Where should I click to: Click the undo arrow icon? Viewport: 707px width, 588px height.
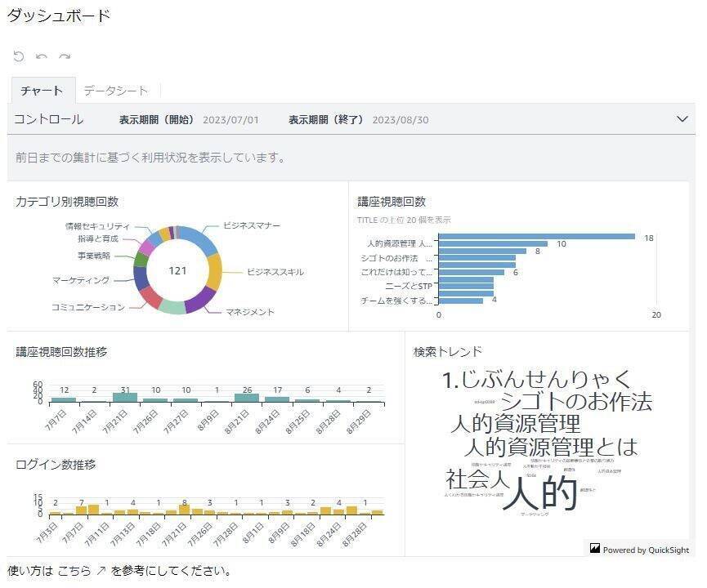pyautogui.click(x=41, y=56)
